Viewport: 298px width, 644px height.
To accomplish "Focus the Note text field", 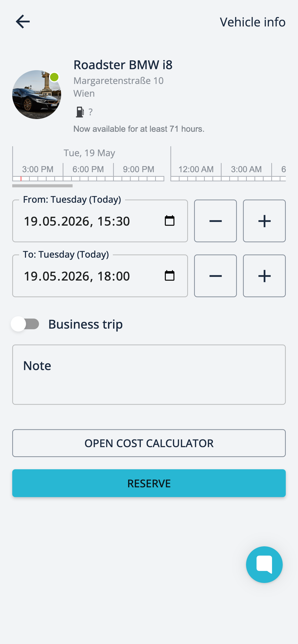I will (x=149, y=375).
